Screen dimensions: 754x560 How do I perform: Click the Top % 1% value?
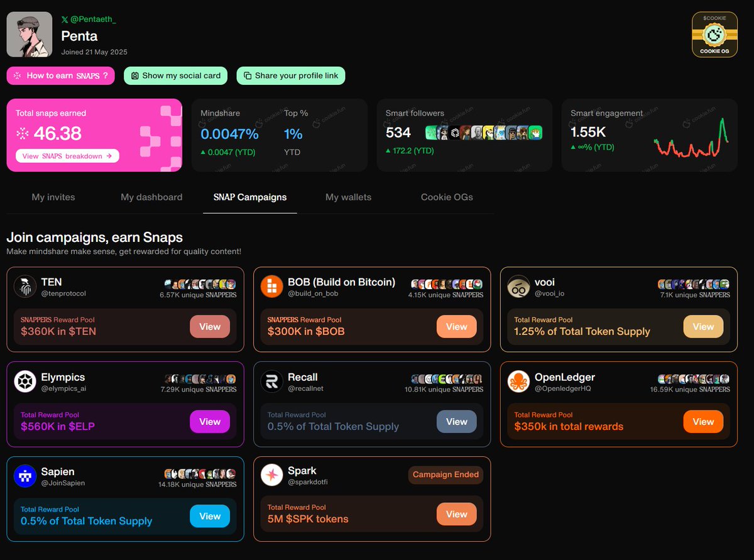(293, 134)
